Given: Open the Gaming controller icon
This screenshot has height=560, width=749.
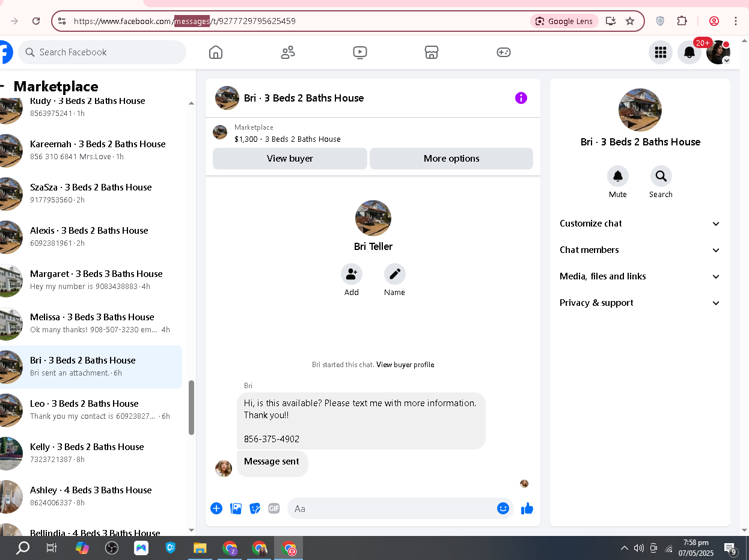Looking at the screenshot, I should point(503,52).
